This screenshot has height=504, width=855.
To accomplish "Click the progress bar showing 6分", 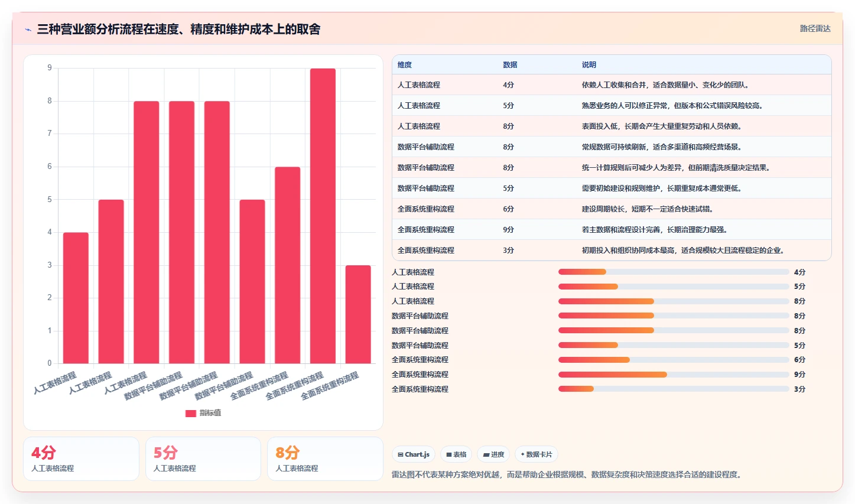I will [674, 360].
